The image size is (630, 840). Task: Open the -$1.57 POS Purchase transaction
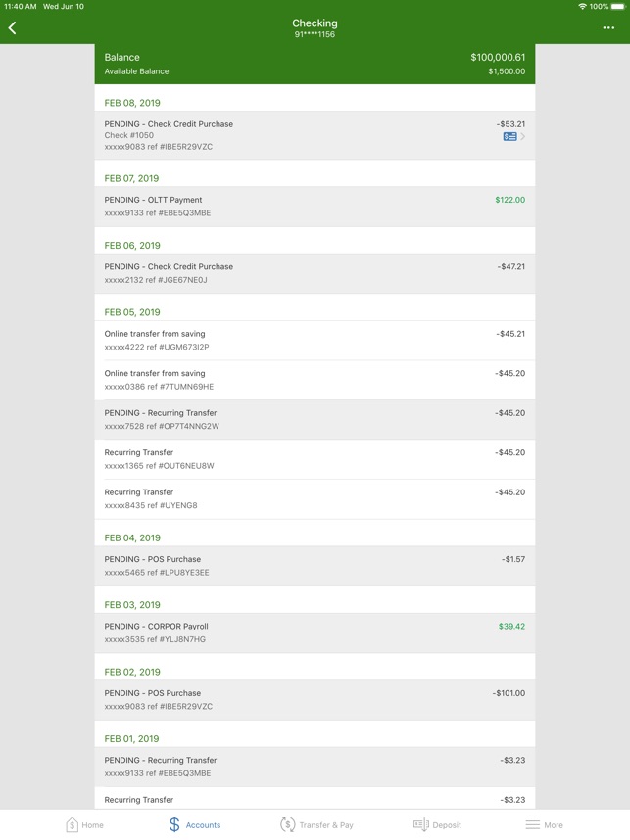(x=315, y=566)
